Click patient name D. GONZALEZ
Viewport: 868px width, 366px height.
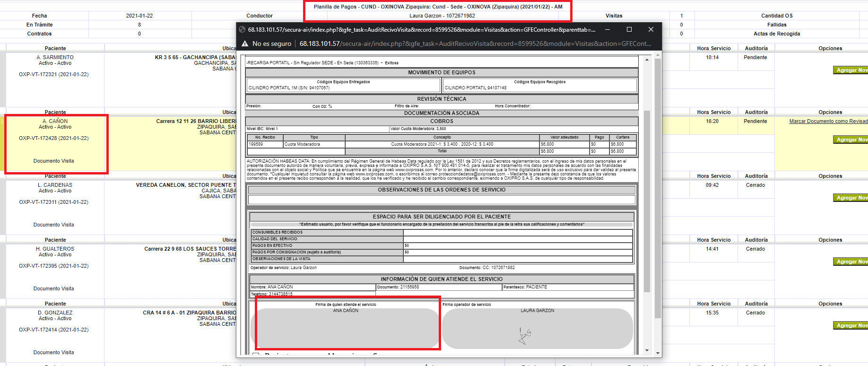[55, 313]
